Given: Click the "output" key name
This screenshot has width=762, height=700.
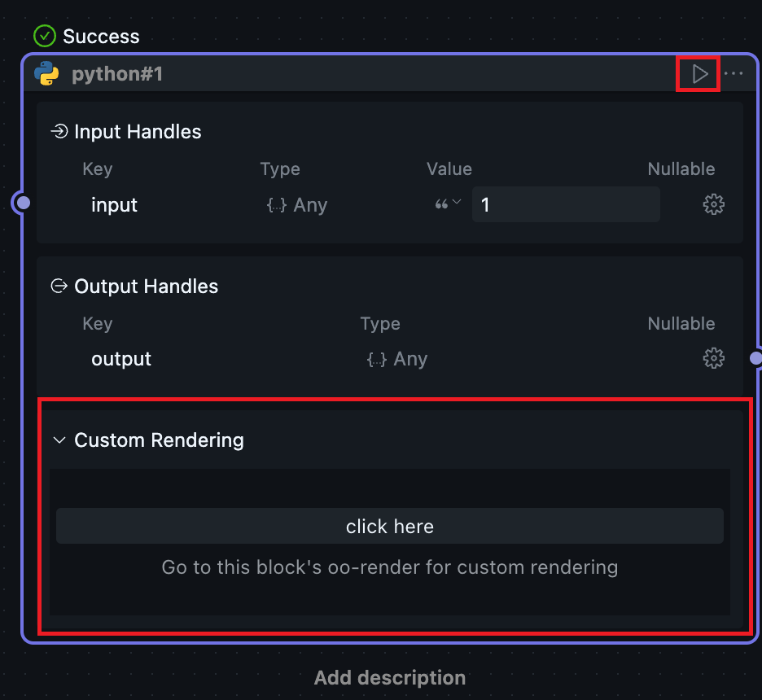Looking at the screenshot, I should [121, 359].
